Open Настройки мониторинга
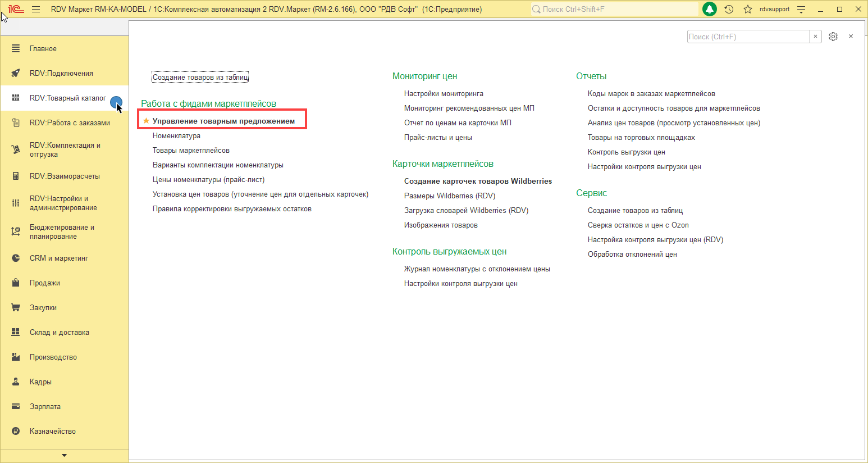 [444, 94]
